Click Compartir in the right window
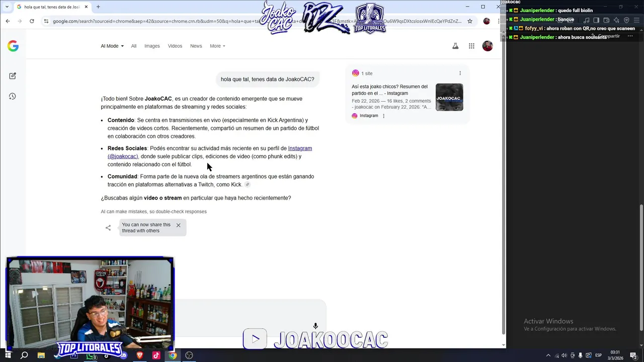The height and width of the screenshot is (362, 644). 606,36
